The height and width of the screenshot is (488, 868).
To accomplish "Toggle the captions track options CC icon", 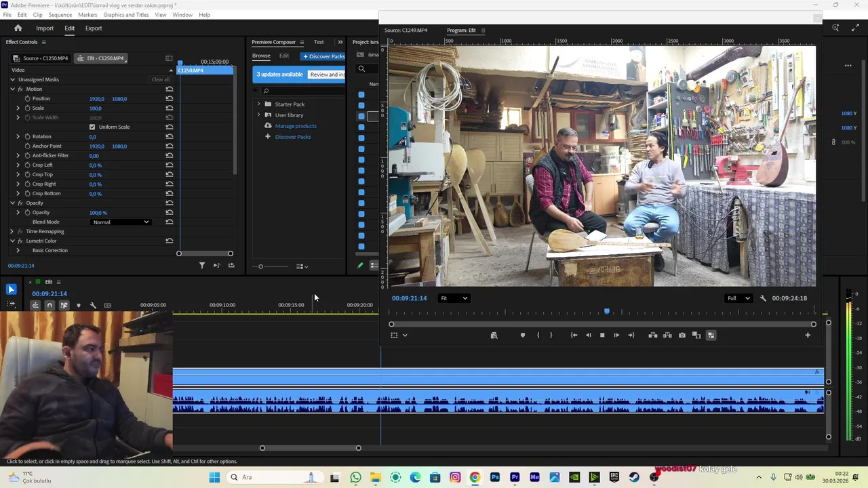I will point(107,306).
